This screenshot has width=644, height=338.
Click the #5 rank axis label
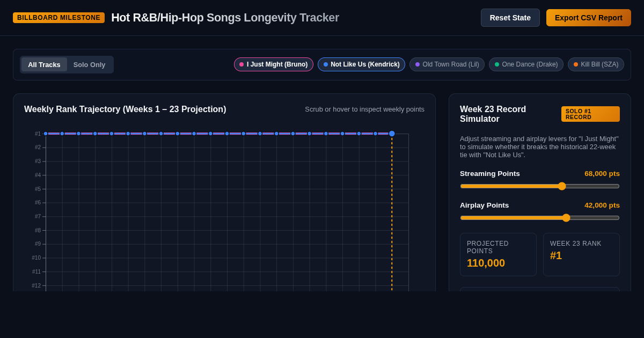(38, 189)
